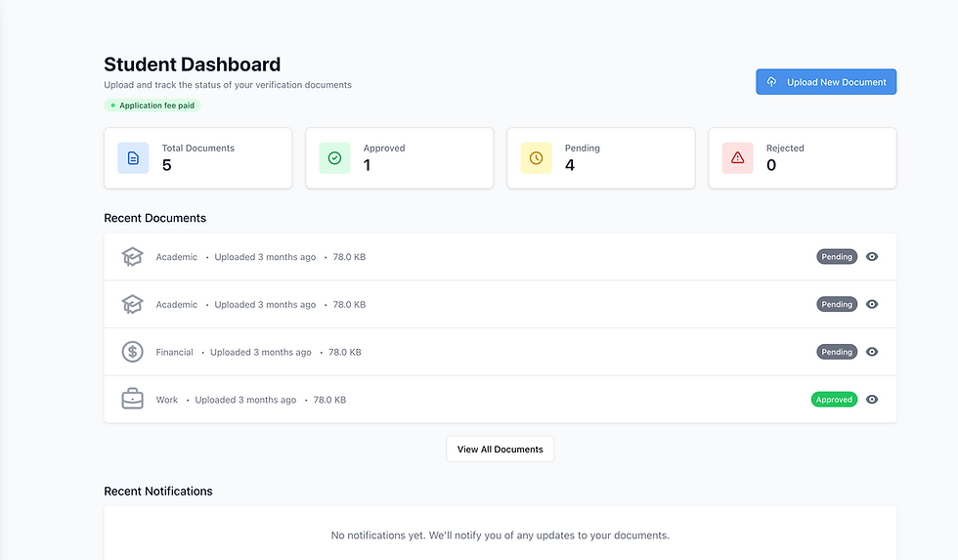This screenshot has height=560, width=958.
Task: Click the Rejected count of 0
Action: click(771, 165)
